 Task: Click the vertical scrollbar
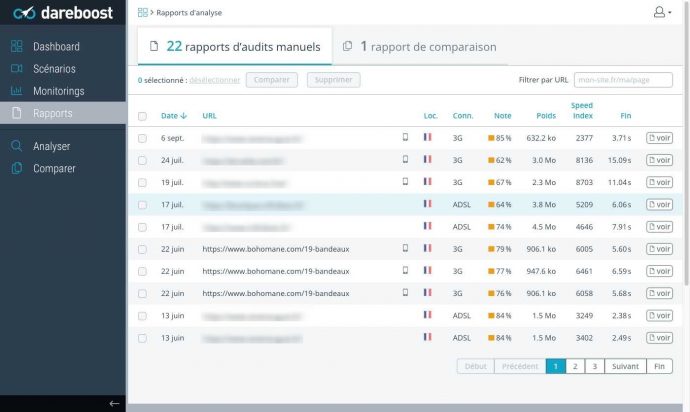686,145
